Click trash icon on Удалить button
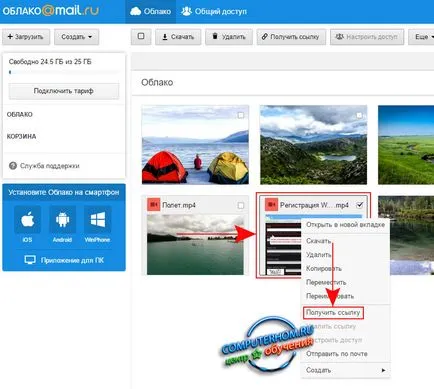 click(x=215, y=36)
